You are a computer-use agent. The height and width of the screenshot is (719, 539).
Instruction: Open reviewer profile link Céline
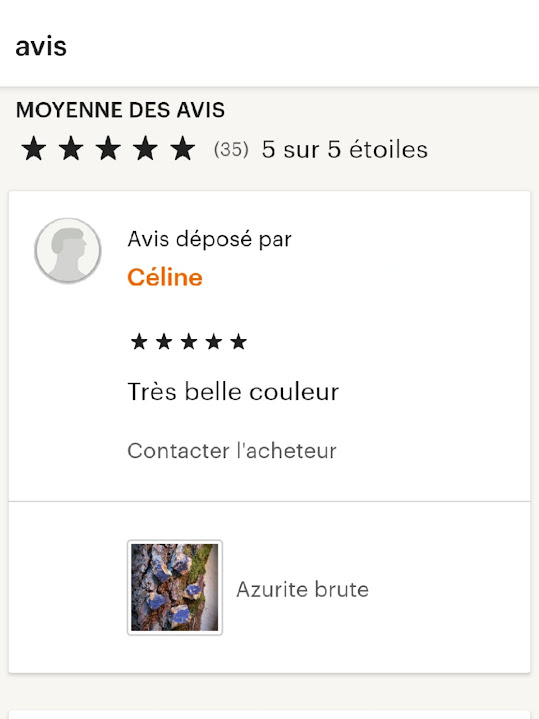coord(165,277)
